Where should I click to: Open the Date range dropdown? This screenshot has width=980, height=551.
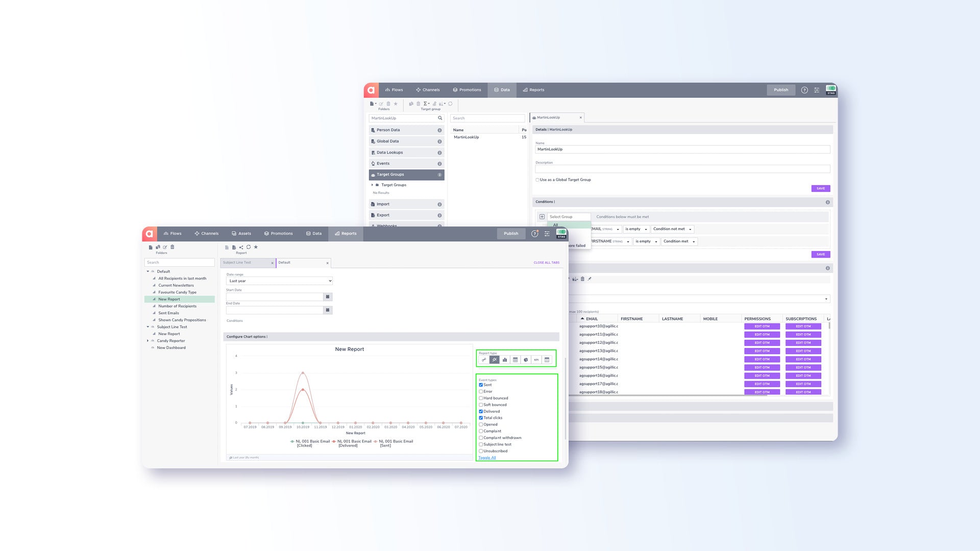tap(279, 281)
